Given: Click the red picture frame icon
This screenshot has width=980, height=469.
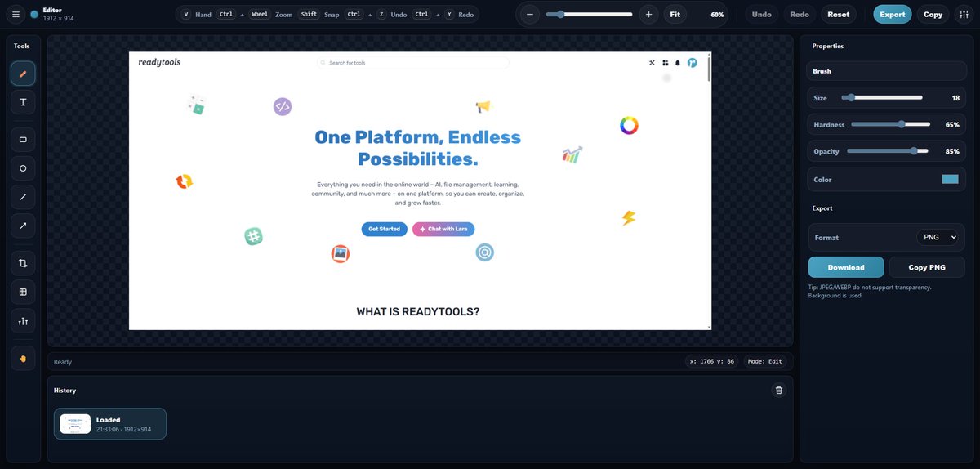Looking at the screenshot, I should point(341,254).
